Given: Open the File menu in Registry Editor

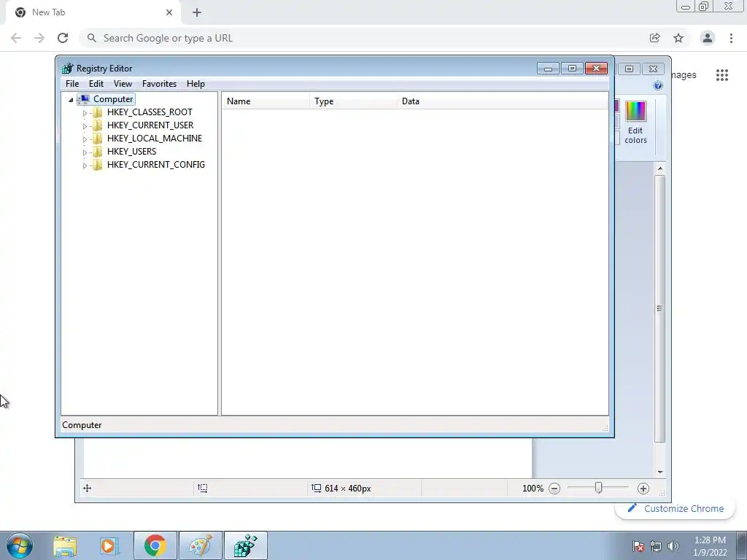Looking at the screenshot, I should [72, 84].
